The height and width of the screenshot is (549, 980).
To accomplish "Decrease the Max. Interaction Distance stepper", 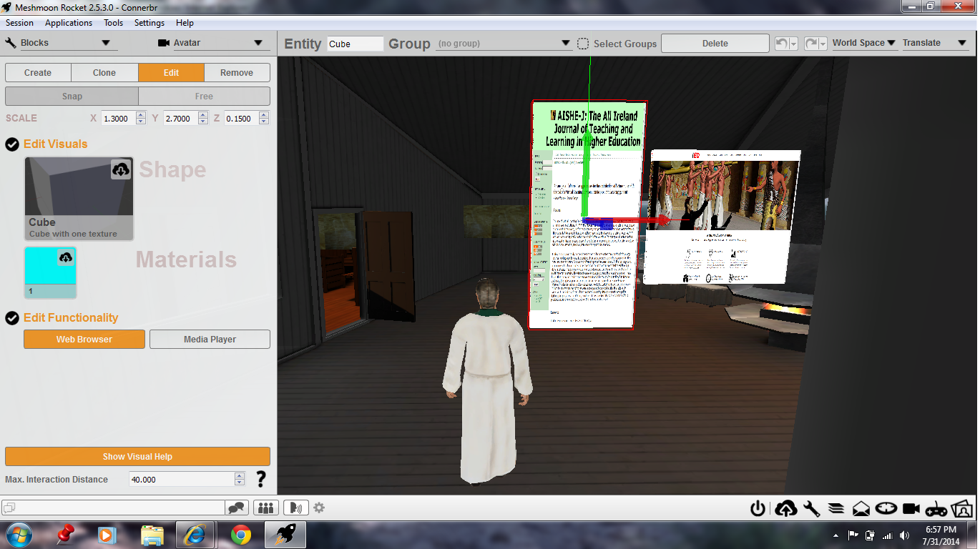I will click(x=240, y=483).
